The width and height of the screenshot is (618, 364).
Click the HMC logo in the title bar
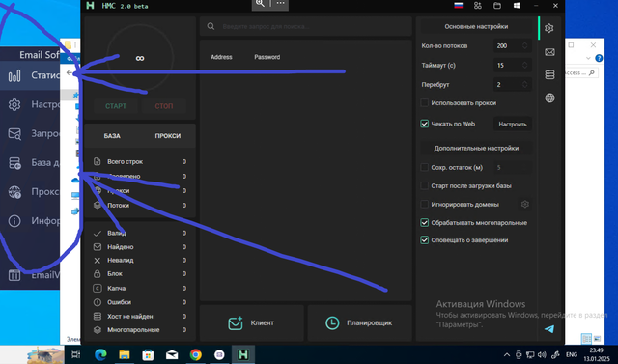click(x=90, y=6)
